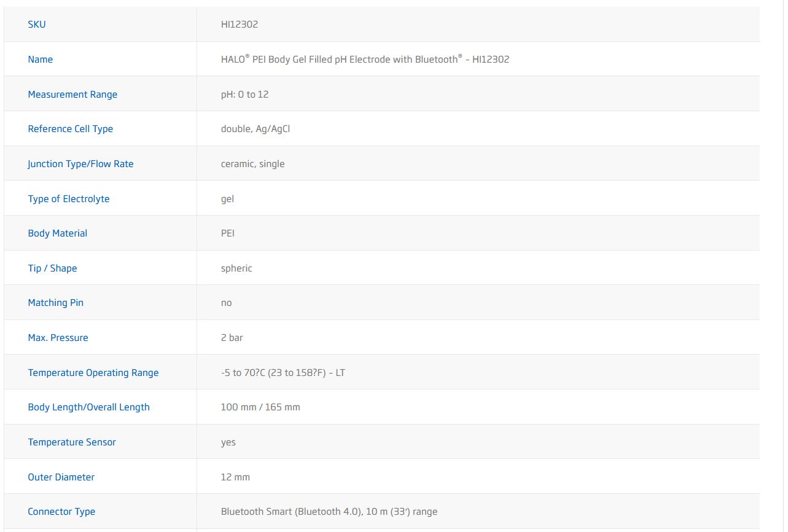Select the Temperature Sensor label

click(x=72, y=442)
